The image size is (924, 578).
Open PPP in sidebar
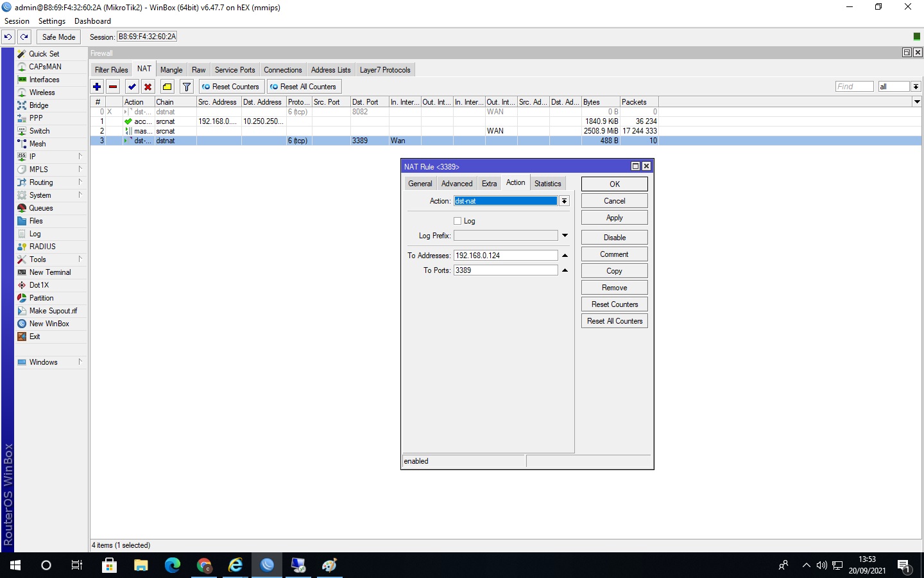tap(36, 118)
